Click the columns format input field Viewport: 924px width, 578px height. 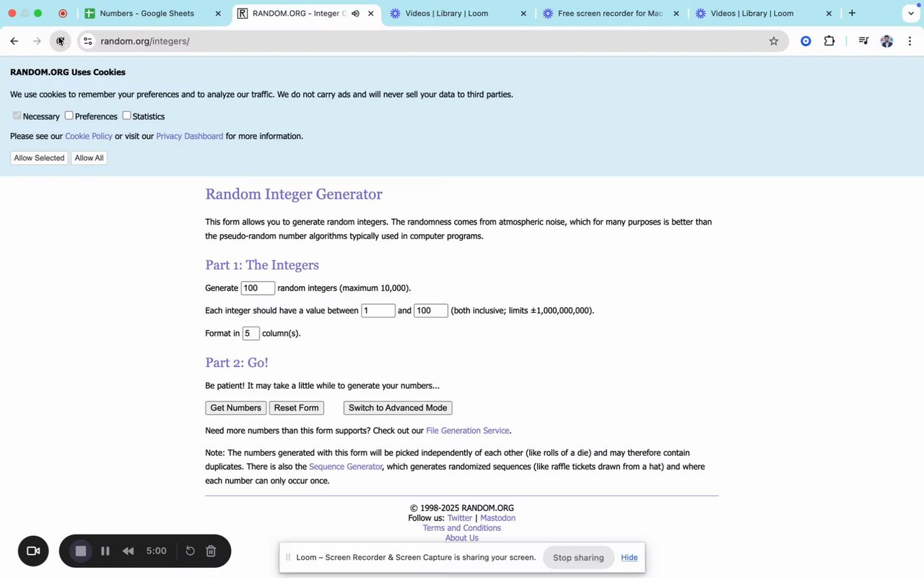point(250,333)
